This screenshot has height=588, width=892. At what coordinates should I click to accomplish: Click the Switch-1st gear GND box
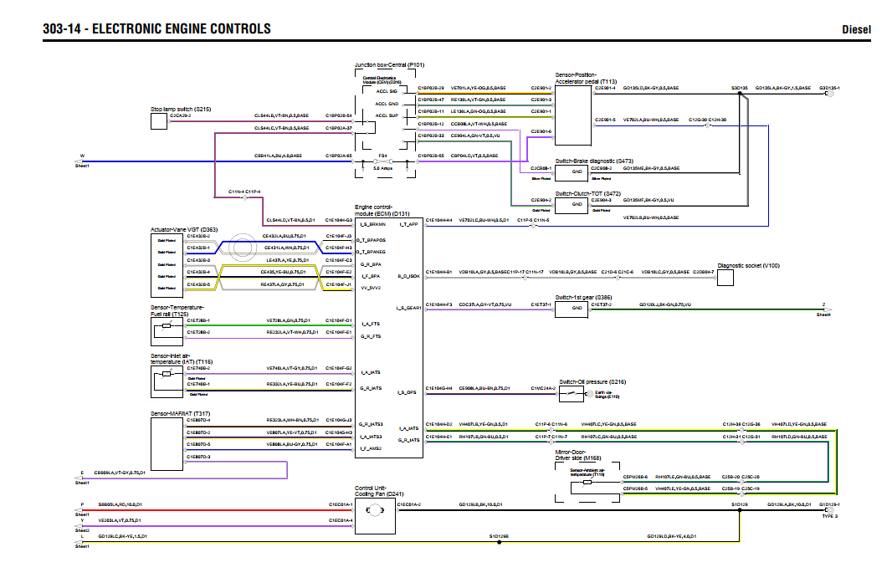(576, 307)
